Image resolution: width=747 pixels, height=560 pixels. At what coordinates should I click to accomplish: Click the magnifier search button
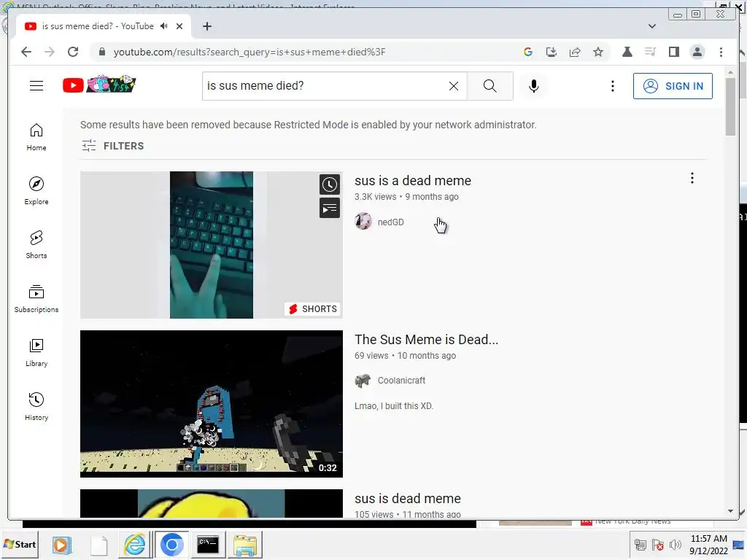[489, 86]
